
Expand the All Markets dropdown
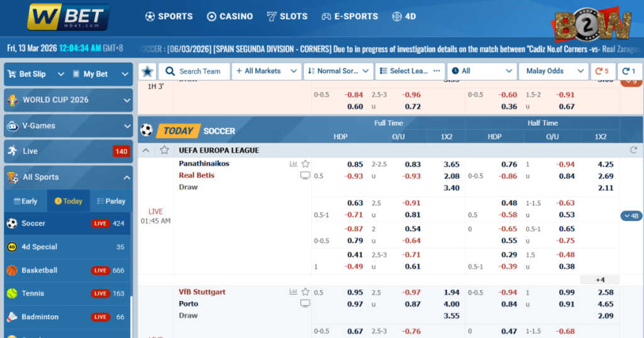(x=266, y=71)
